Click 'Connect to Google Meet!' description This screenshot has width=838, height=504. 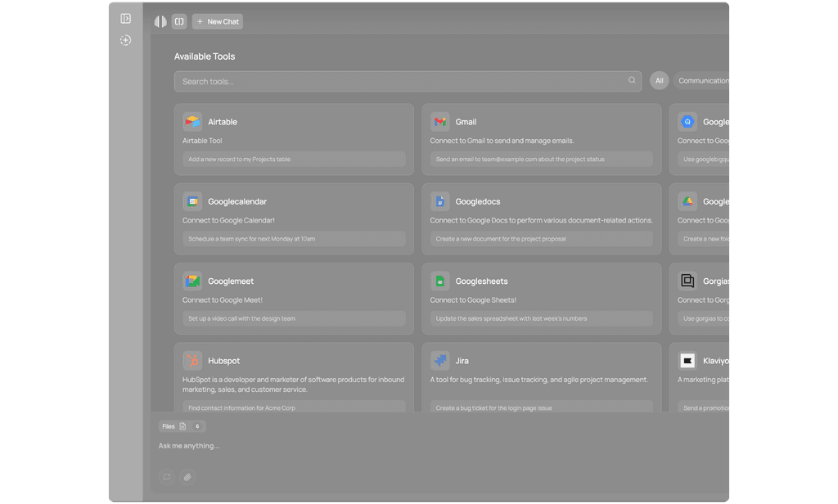coord(223,299)
